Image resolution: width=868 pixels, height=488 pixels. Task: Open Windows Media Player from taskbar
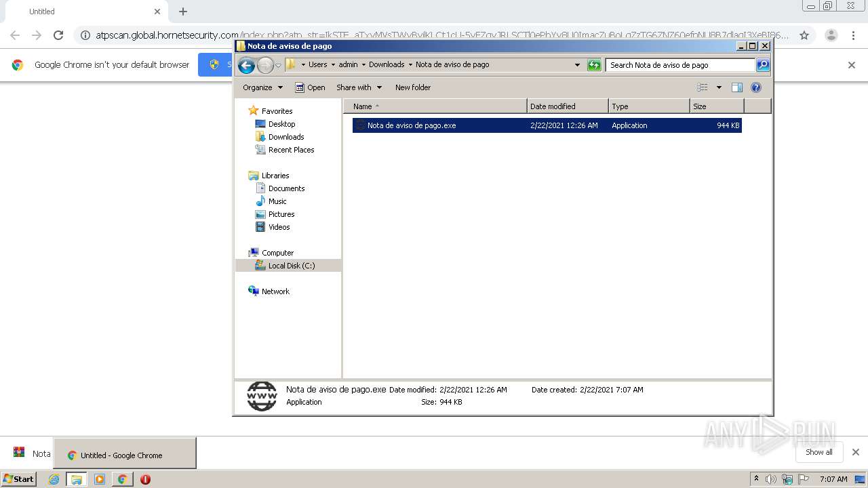pyautogui.click(x=100, y=479)
